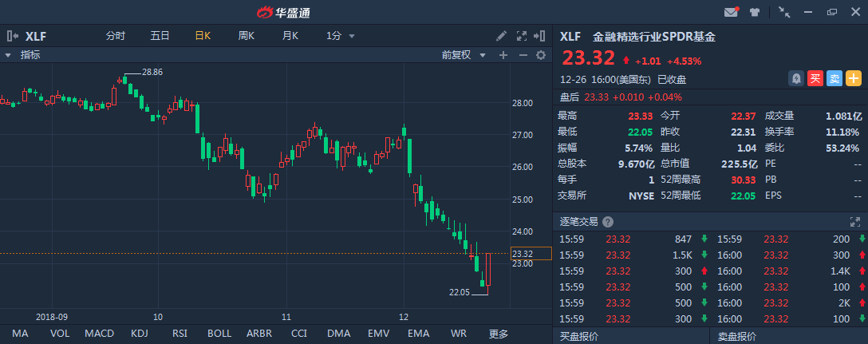Zoom out chart with minus icon
868x344 pixels.
523,55
